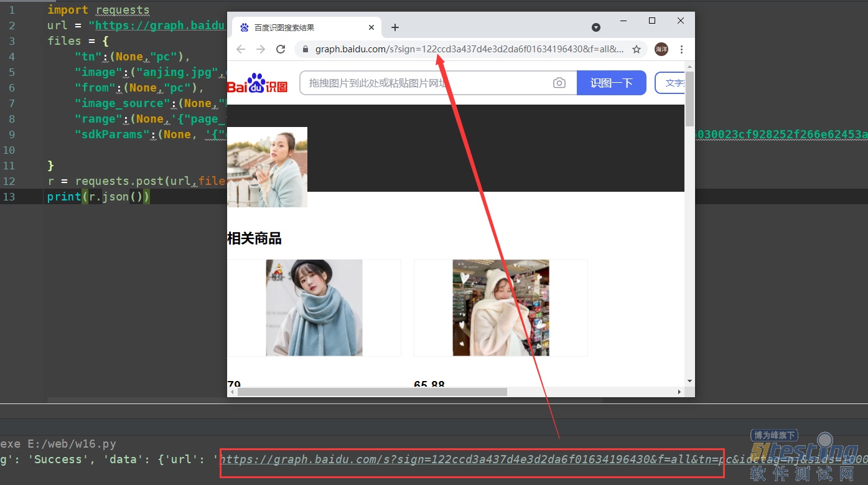
Task: Open the white hooded scarf product image
Action: 501,308
